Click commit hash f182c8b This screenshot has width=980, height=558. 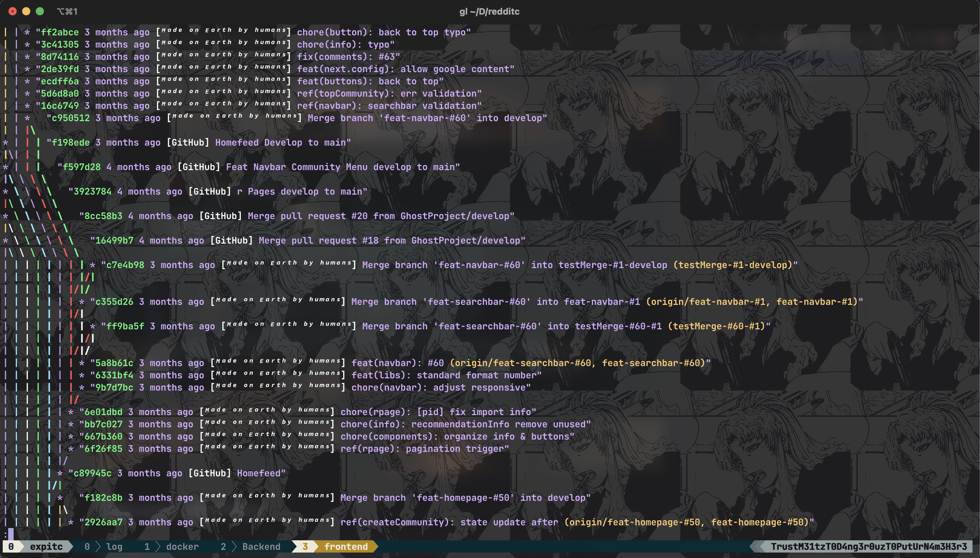(x=103, y=498)
